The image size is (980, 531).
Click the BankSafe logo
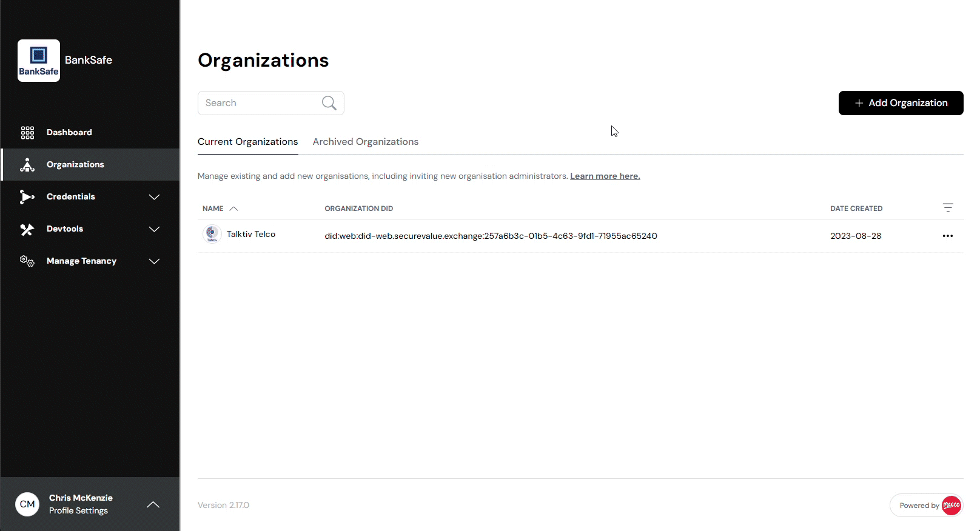click(39, 61)
